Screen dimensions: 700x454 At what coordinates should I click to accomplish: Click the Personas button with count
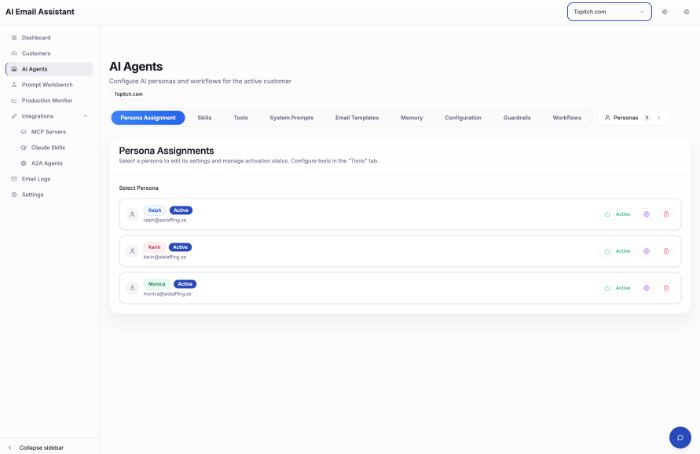click(x=632, y=118)
